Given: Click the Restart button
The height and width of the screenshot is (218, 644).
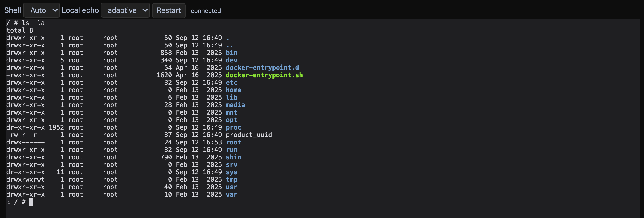Looking at the screenshot, I should 169,10.
